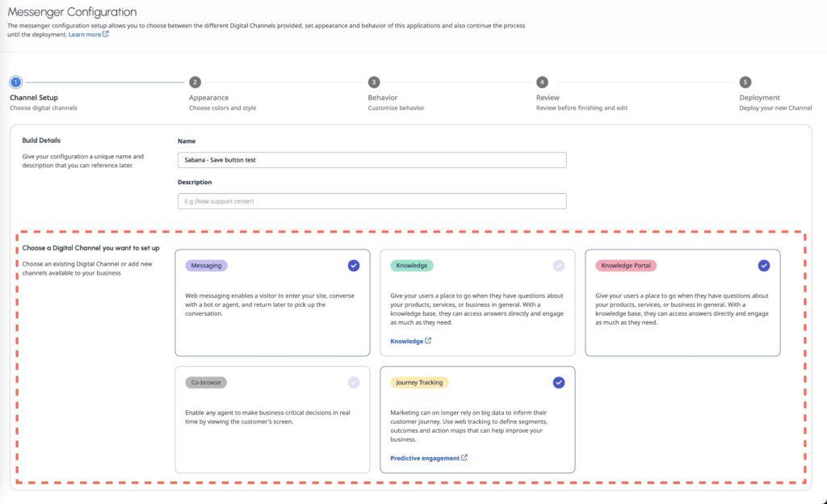The width and height of the screenshot is (827, 504).
Task: Click the Description text field
Action: tap(372, 200)
